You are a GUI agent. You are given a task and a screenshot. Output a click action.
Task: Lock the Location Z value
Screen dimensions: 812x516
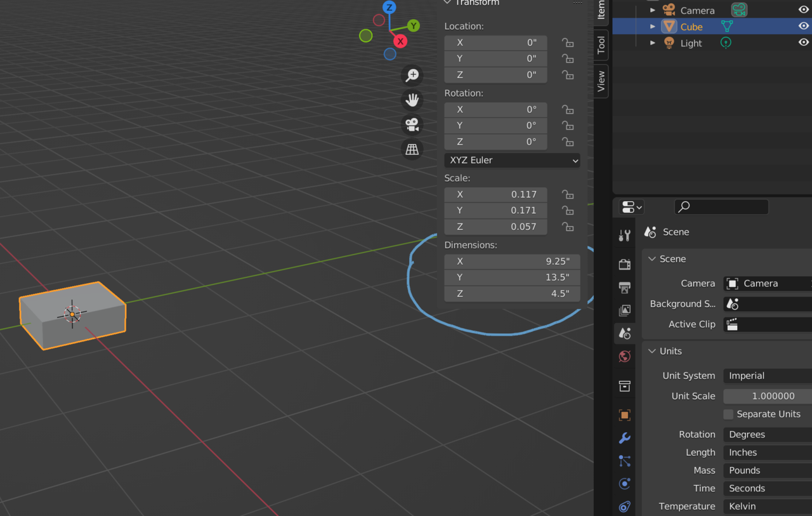[x=568, y=75]
